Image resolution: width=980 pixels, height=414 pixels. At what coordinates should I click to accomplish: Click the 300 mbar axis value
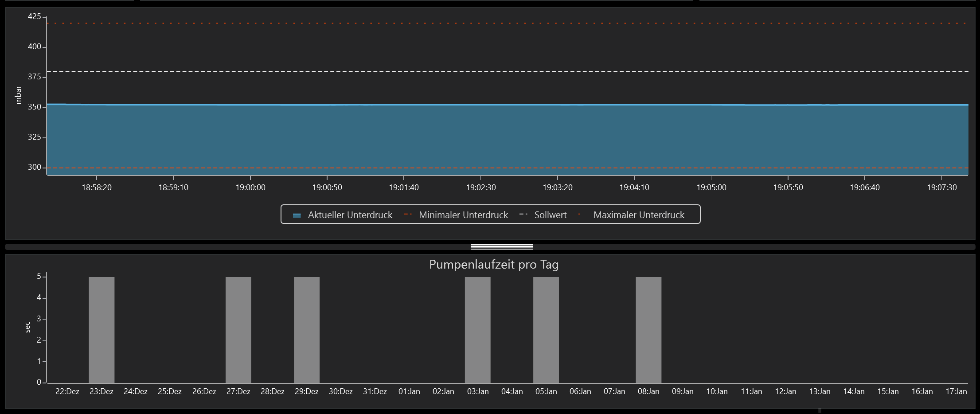[x=34, y=167]
